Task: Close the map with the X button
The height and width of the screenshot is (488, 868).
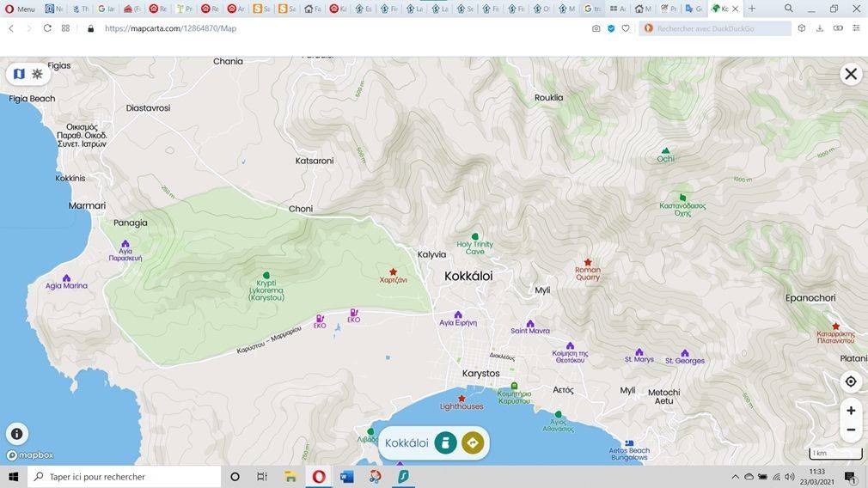Action: pyautogui.click(x=850, y=74)
